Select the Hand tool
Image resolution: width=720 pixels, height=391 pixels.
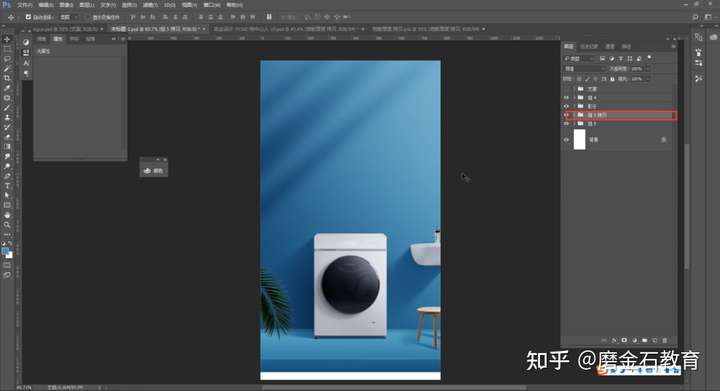(7, 215)
